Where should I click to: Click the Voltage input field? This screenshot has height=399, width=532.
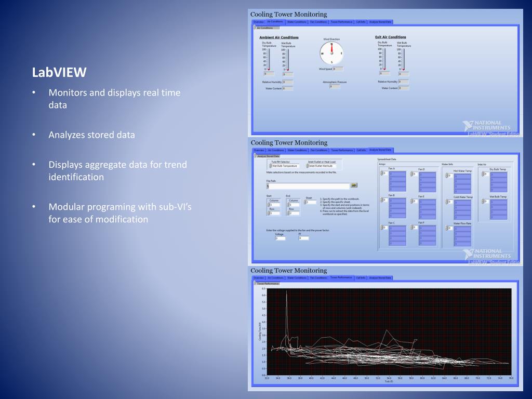(x=280, y=238)
